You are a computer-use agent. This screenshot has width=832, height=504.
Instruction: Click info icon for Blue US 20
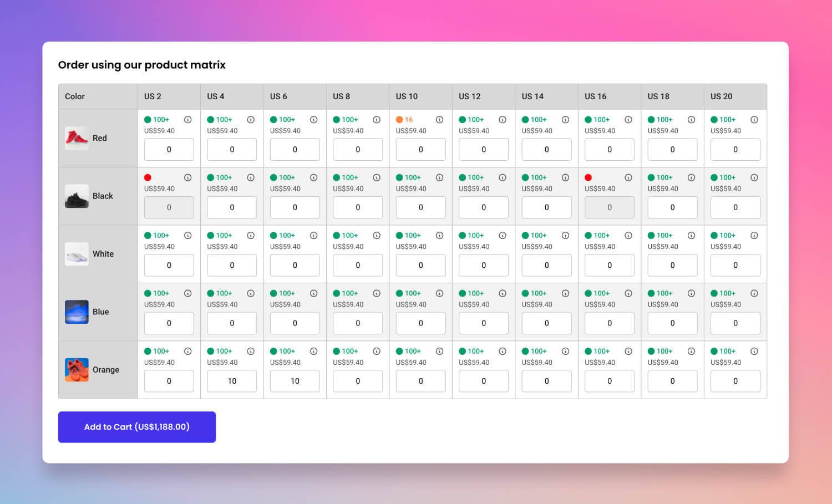[x=754, y=293]
